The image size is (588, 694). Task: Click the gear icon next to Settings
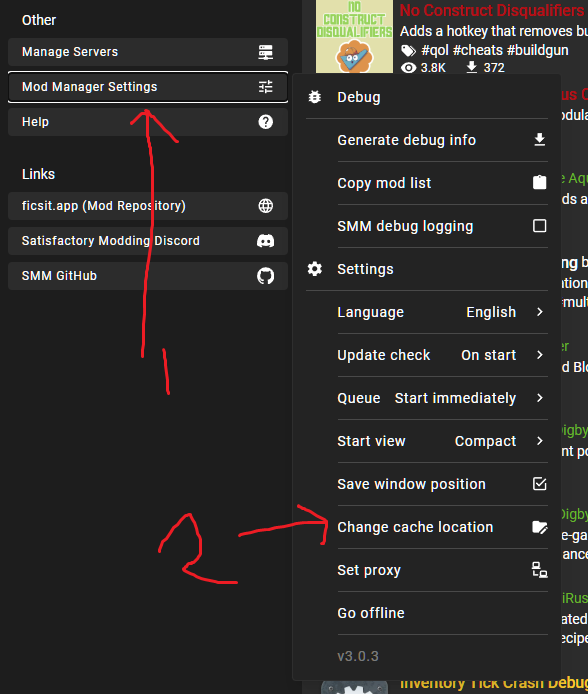315,269
